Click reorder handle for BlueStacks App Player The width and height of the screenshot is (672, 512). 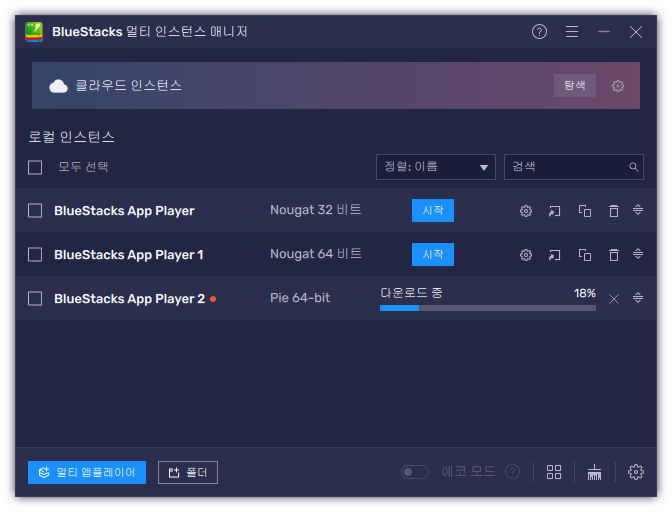click(x=638, y=210)
